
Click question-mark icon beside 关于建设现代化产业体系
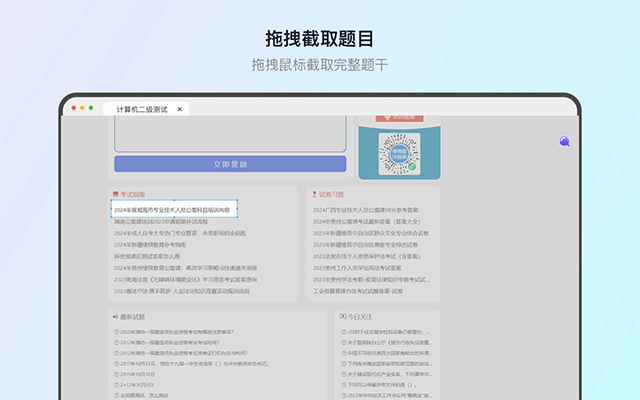[x=344, y=374]
